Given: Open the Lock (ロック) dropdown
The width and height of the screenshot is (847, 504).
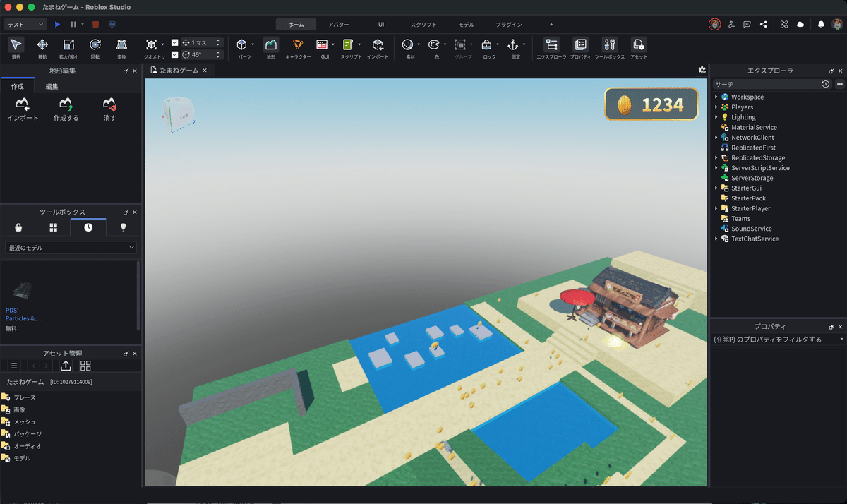Looking at the screenshot, I should [x=498, y=44].
